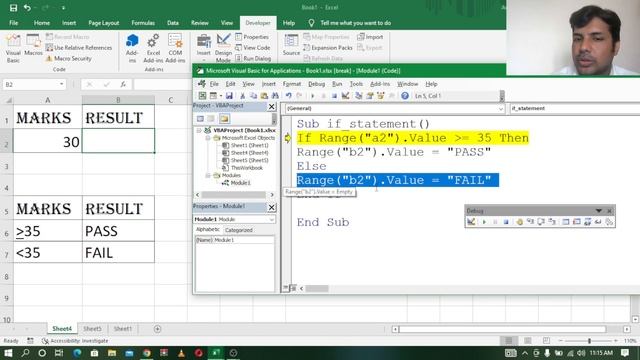This screenshot has height=360, width=640.
Task: Undo via the Quick Access toolbar
Action: click(x=27, y=8)
